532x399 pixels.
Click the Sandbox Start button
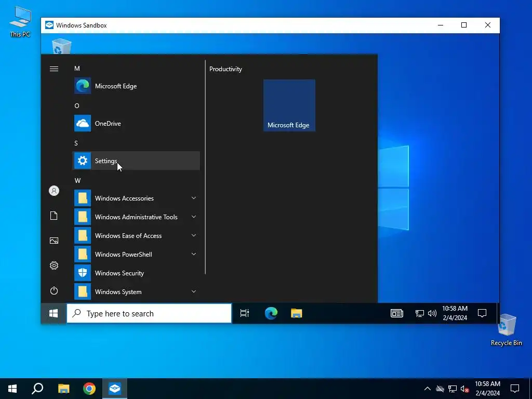coord(54,313)
